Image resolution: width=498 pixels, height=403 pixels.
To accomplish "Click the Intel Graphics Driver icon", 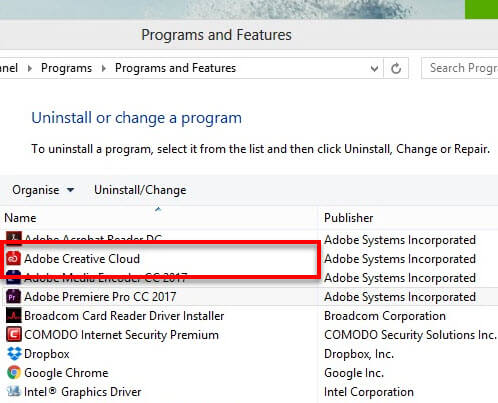I will [14, 392].
